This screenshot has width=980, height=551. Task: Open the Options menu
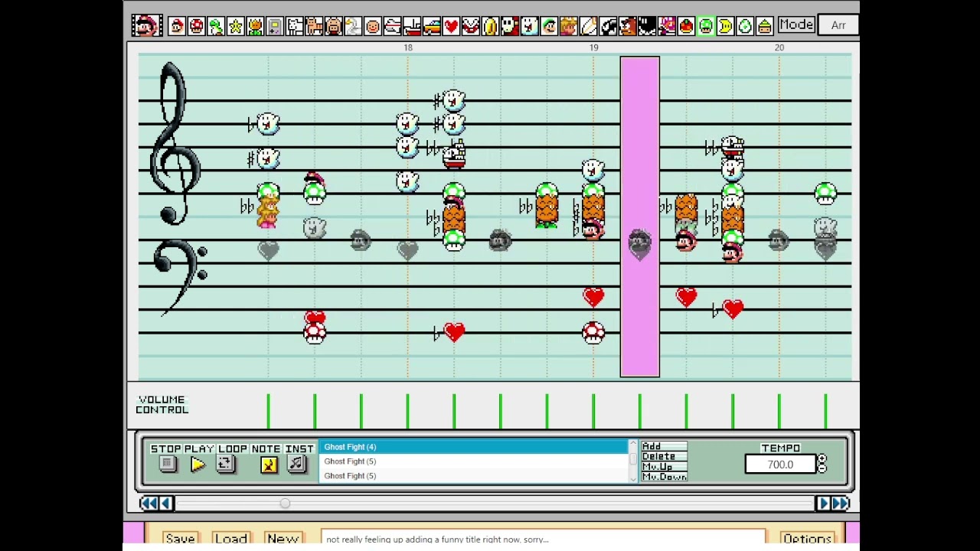point(807,538)
